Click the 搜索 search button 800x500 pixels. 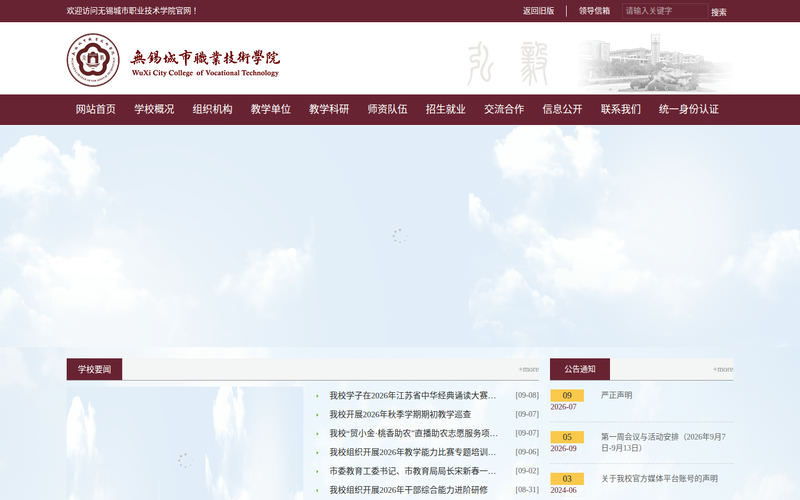tap(718, 12)
